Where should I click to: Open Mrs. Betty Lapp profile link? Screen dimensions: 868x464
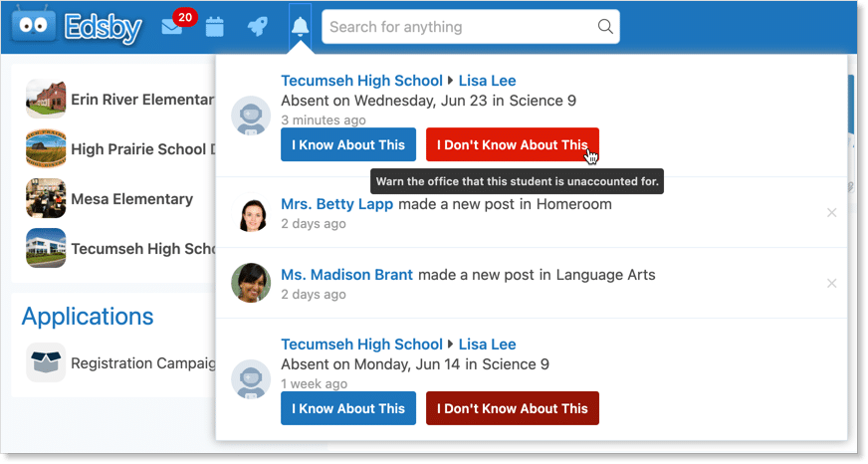click(x=336, y=204)
